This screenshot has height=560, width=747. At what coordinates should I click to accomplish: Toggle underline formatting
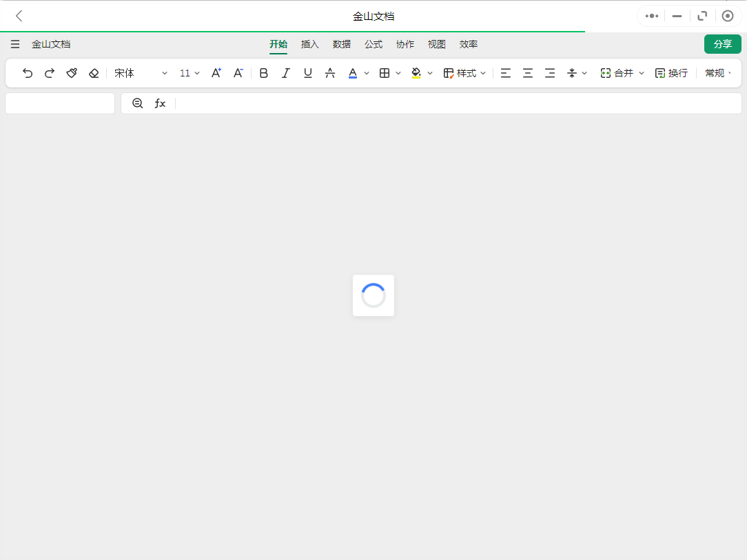click(x=308, y=73)
